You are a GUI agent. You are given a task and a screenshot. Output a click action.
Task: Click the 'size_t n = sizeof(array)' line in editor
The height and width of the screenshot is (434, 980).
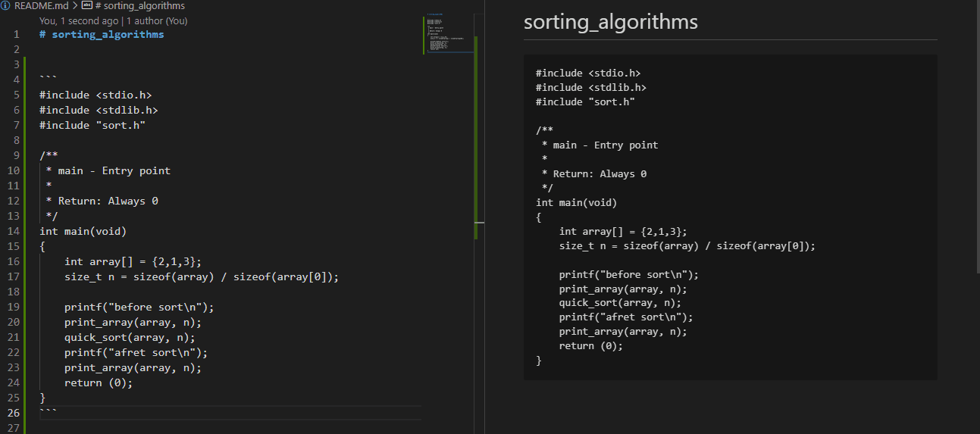(202, 276)
